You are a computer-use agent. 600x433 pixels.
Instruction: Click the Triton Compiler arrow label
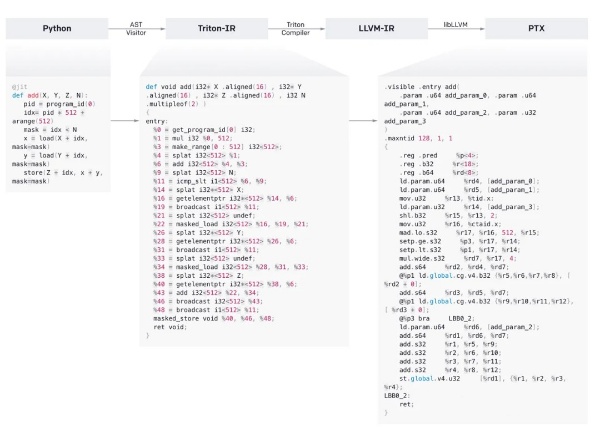coord(295,29)
